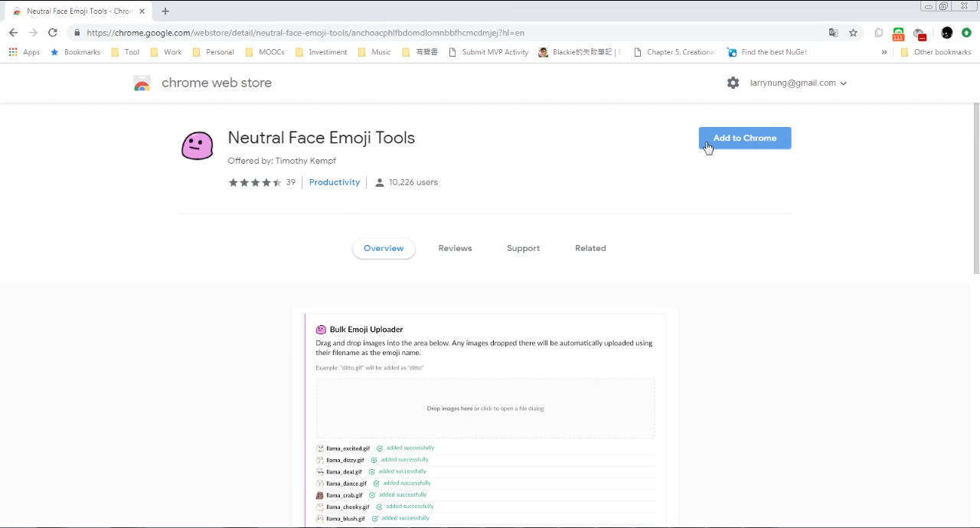Open the Blackie bookmark
The image size is (980, 528).
point(580,52)
